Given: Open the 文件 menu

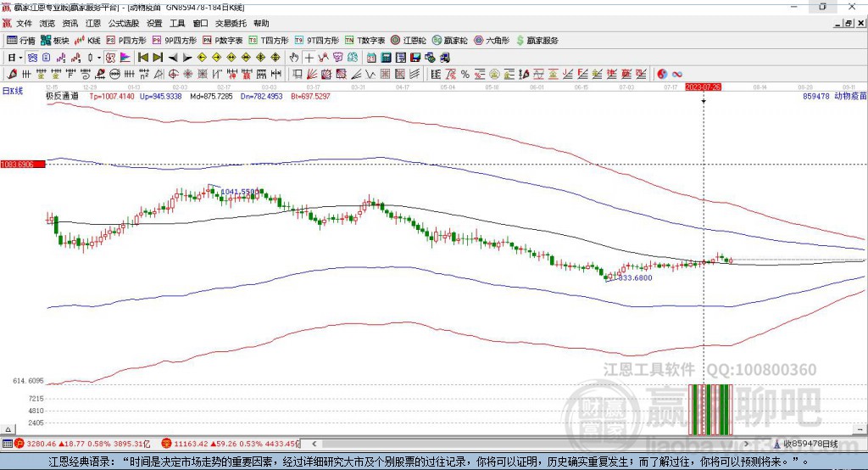Looking at the screenshot, I should (24, 23).
